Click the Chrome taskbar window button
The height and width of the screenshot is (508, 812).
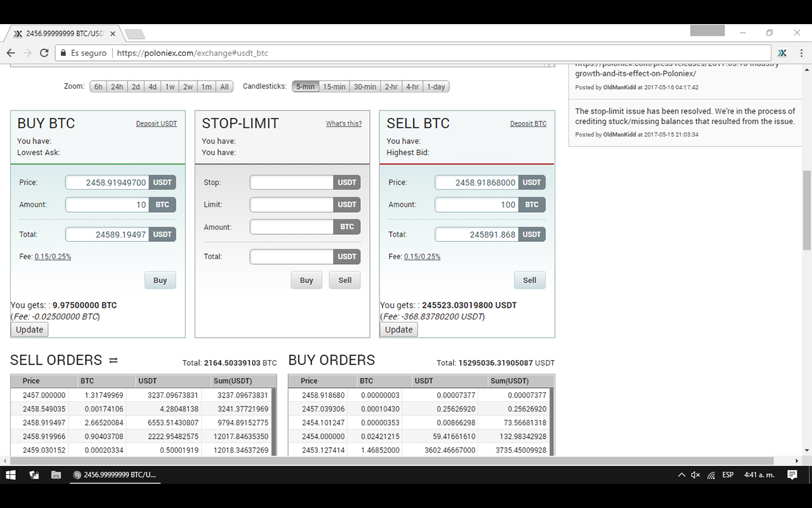click(x=115, y=474)
